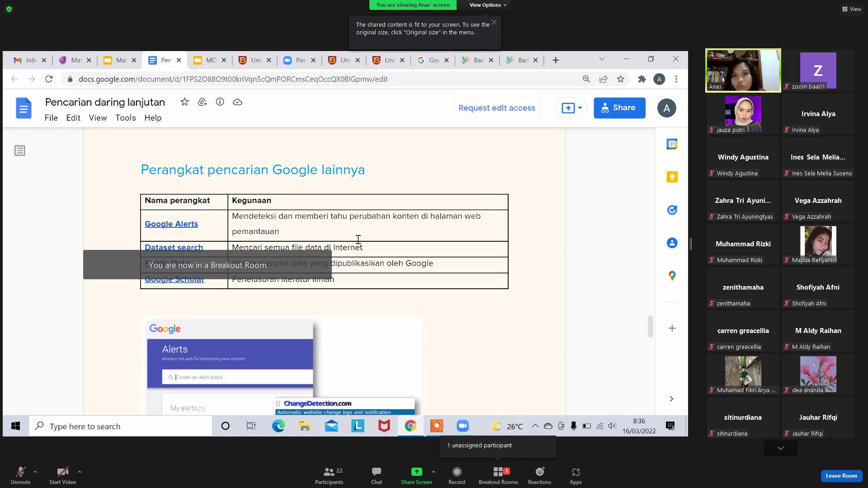Open Contacts side panel
The image size is (868, 488).
click(672, 243)
